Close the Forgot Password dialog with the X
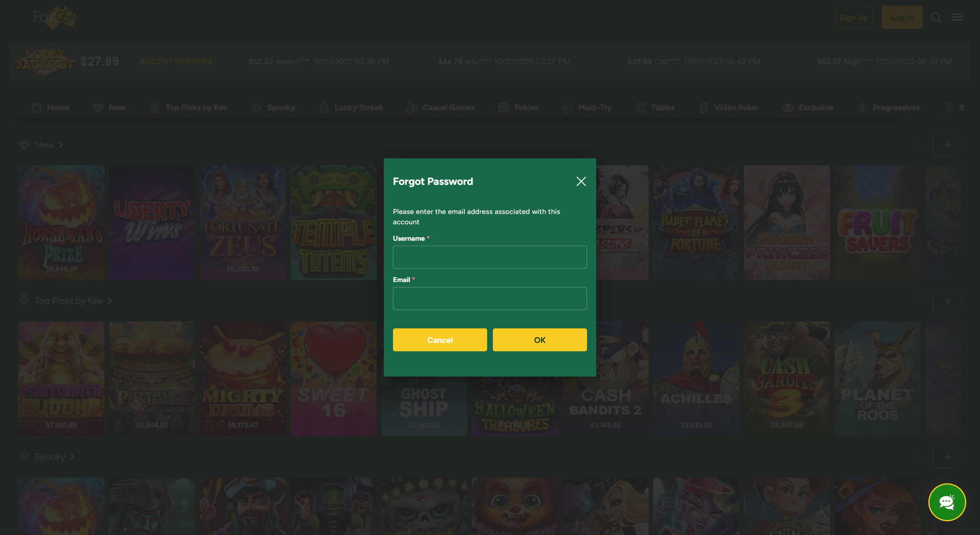Viewport: 980px width, 535px height. tap(581, 181)
